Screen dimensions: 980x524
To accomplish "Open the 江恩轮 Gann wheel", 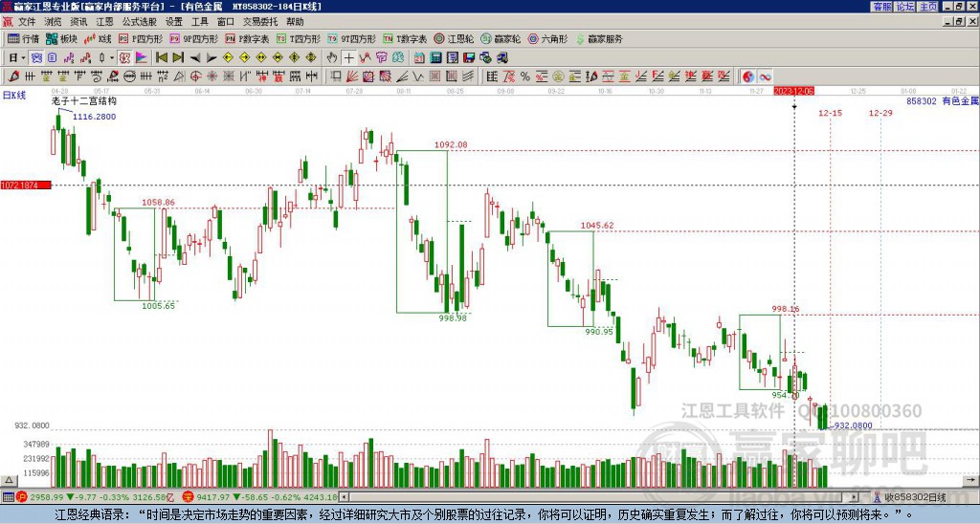I will pyautogui.click(x=454, y=38).
